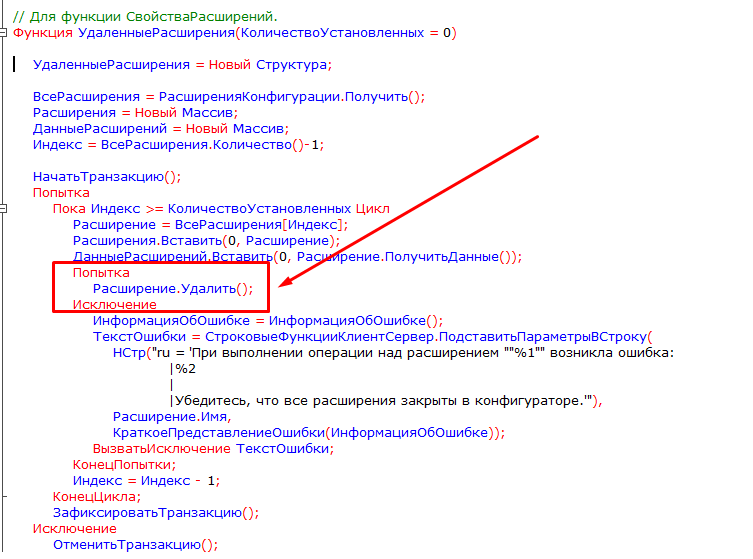Click Расширение.ПолучитьДанные() call
This screenshot has width=753, height=559.
[x=407, y=257]
